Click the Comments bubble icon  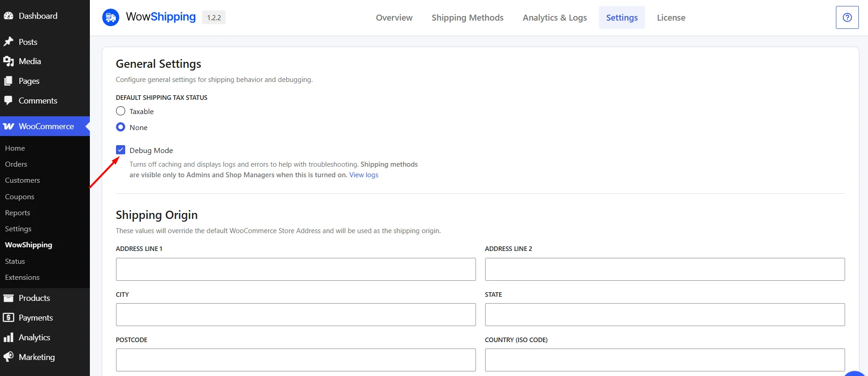[8, 101]
